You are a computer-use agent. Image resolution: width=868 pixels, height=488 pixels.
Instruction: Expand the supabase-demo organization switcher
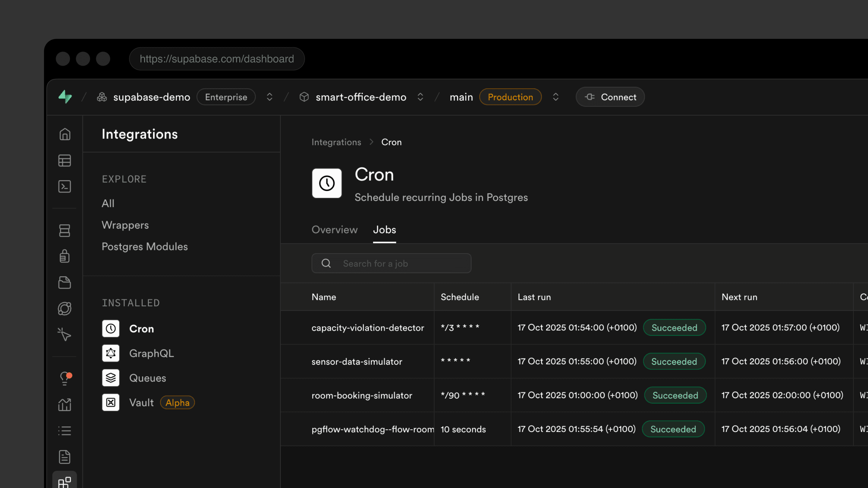click(x=269, y=97)
